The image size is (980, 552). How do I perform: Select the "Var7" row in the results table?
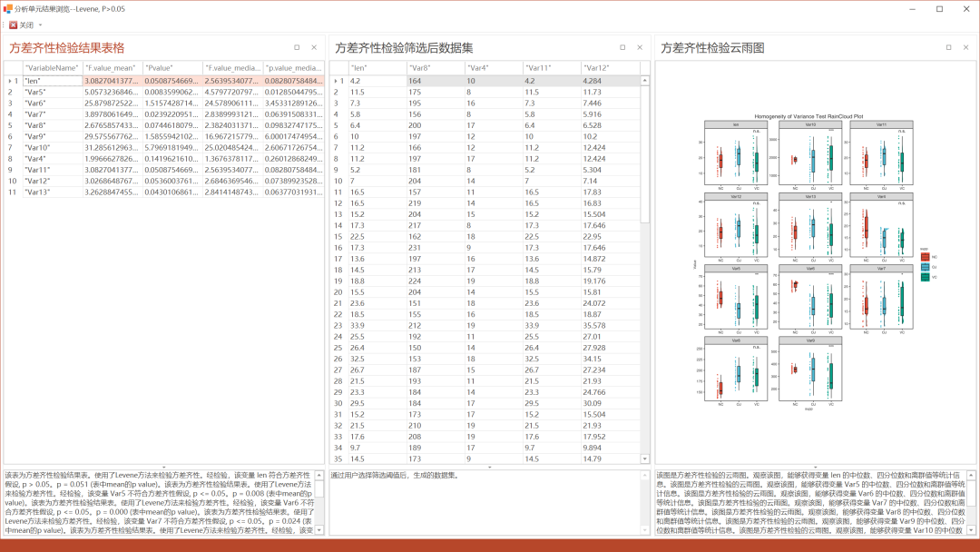coord(163,114)
